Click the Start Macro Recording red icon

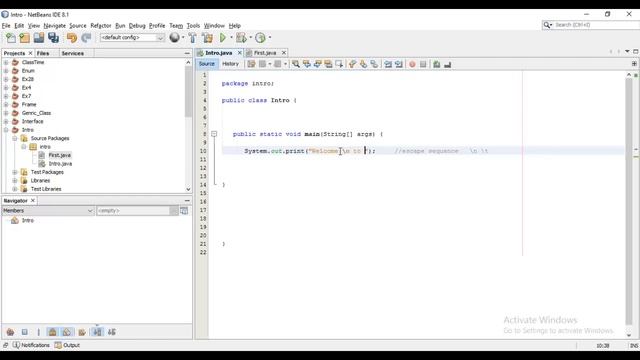[x=412, y=64]
